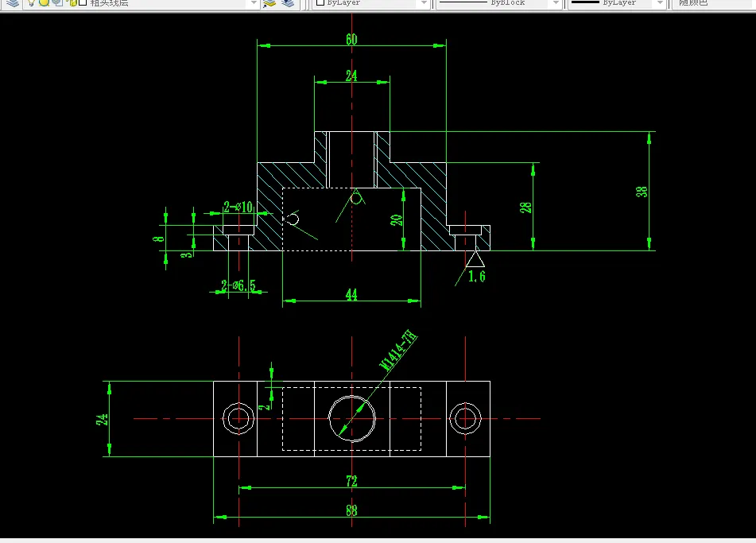The width and height of the screenshot is (756, 543).
Task: Select the M14 thread annotation in the drawing
Action: 399,350
